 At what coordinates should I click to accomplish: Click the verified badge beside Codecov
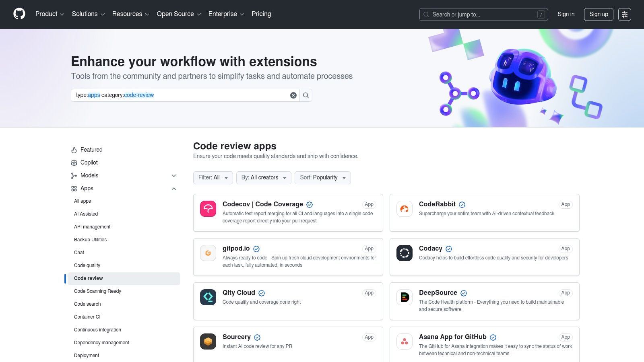pyautogui.click(x=310, y=205)
